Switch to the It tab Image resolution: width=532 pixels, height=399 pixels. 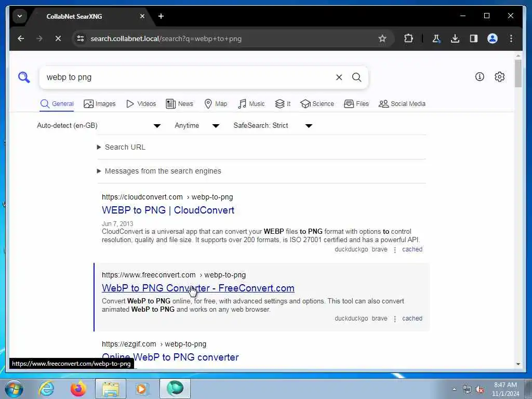(283, 104)
